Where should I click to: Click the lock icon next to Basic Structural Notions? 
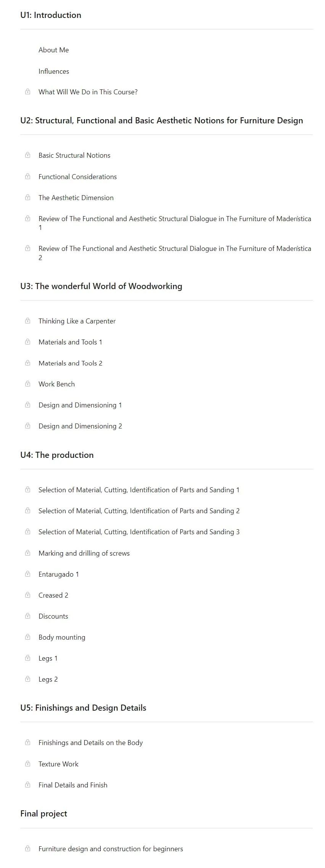[27, 155]
